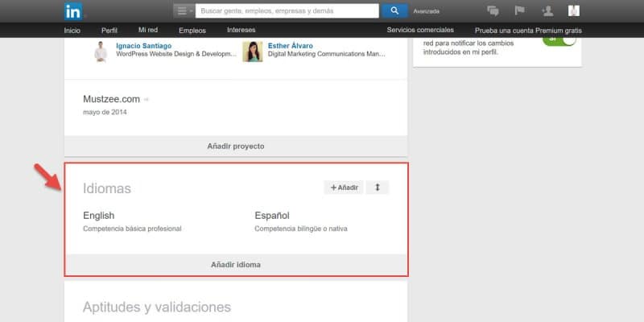Select the Español language entry

pyautogui.click(x=272, y=216)
